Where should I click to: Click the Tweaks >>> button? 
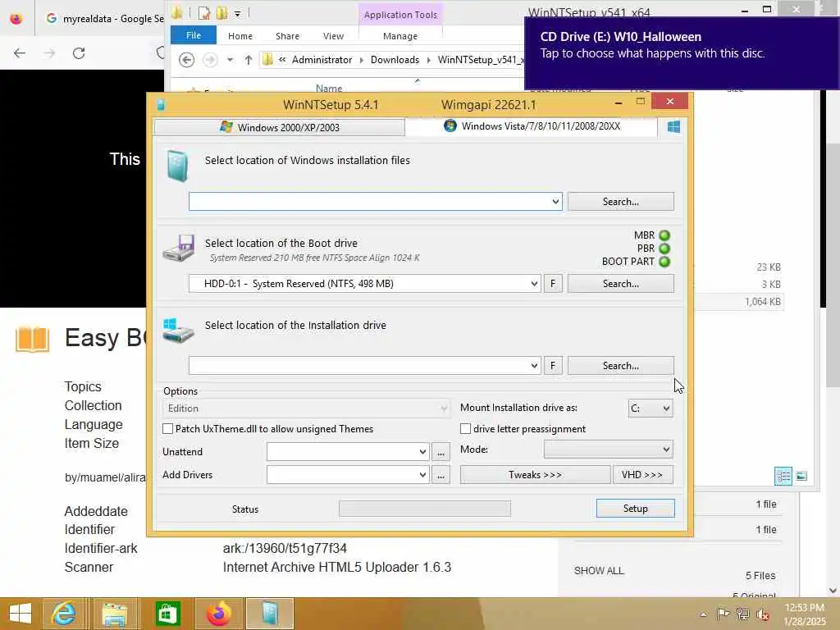535,475
